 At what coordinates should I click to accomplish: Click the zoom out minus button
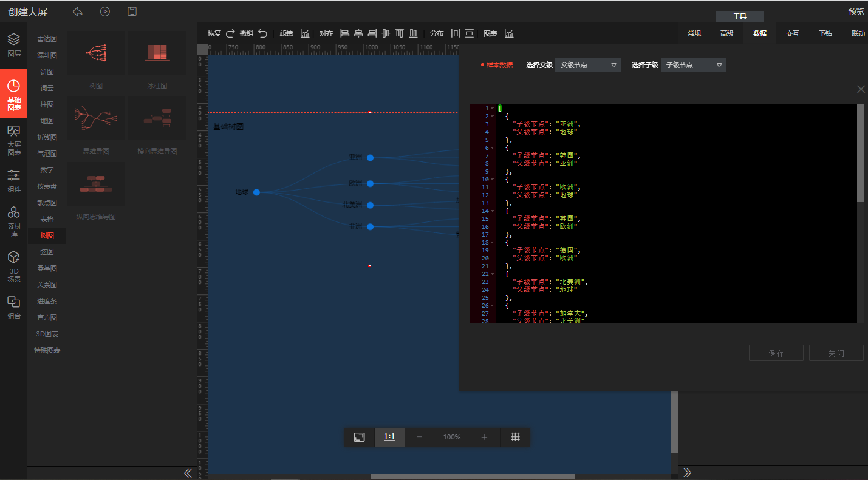click(x=419, y=437)
